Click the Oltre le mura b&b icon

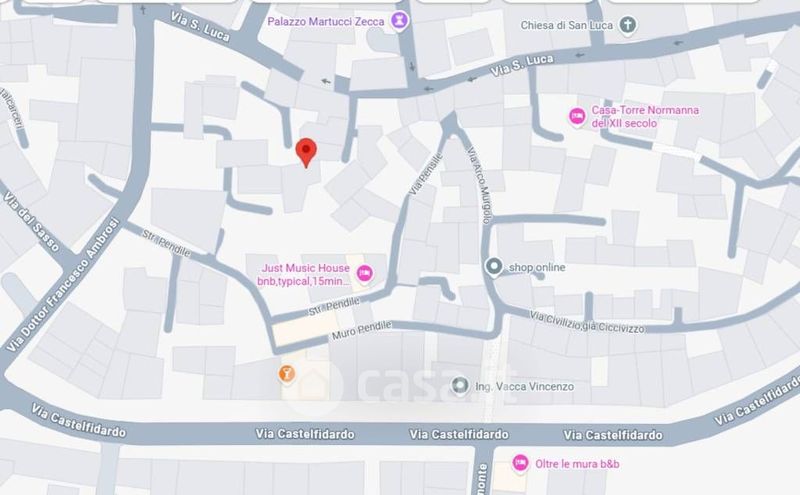click(x=520, y=463)
